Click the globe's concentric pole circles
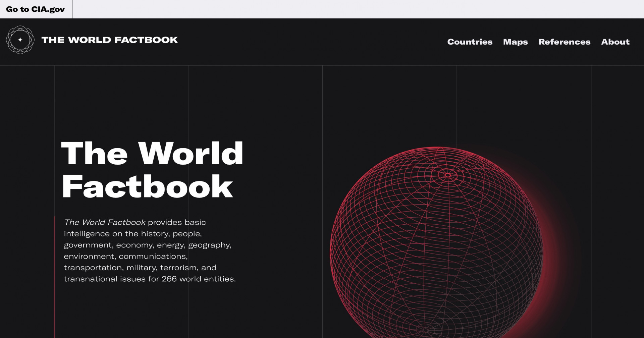This screenshot has height=338, width=644. point(447,175)
